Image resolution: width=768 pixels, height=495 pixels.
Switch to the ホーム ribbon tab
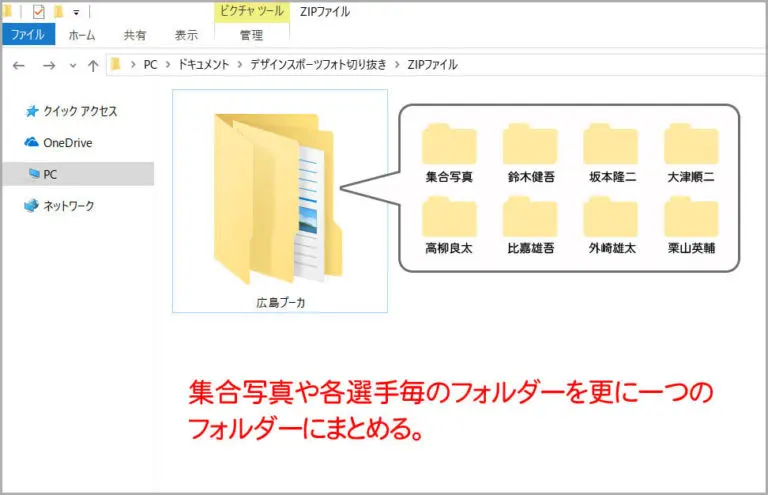(x=82, y=35)
